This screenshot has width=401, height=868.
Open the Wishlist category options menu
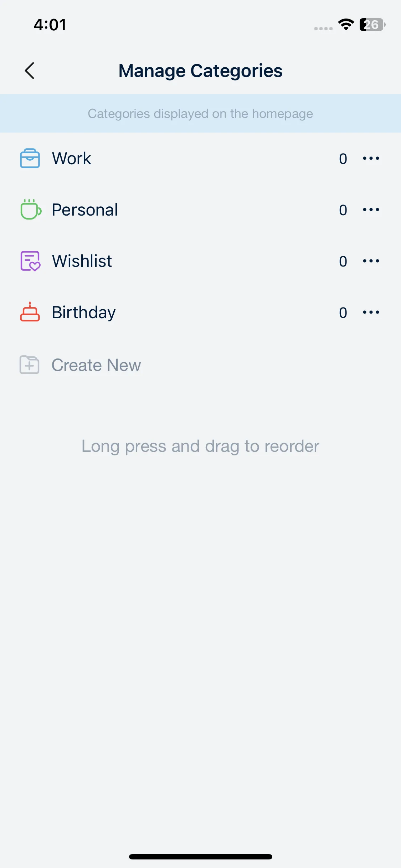[371, 261]
